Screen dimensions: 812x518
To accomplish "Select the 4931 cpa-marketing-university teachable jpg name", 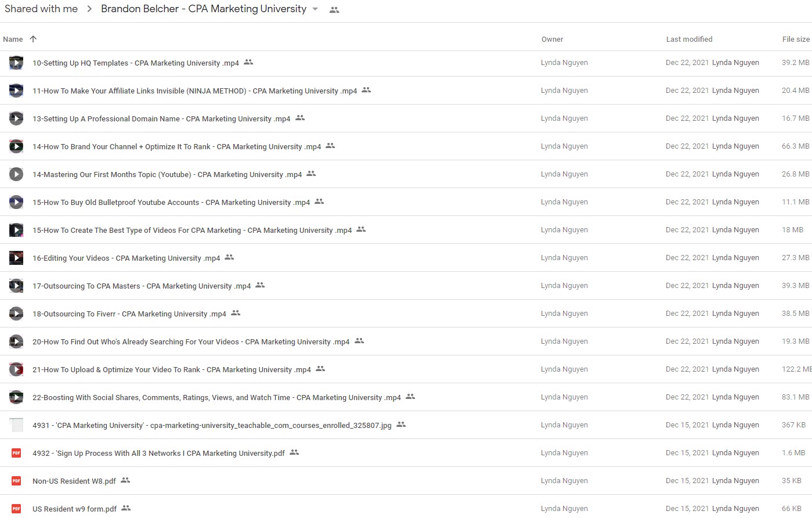I will (212, 426).
